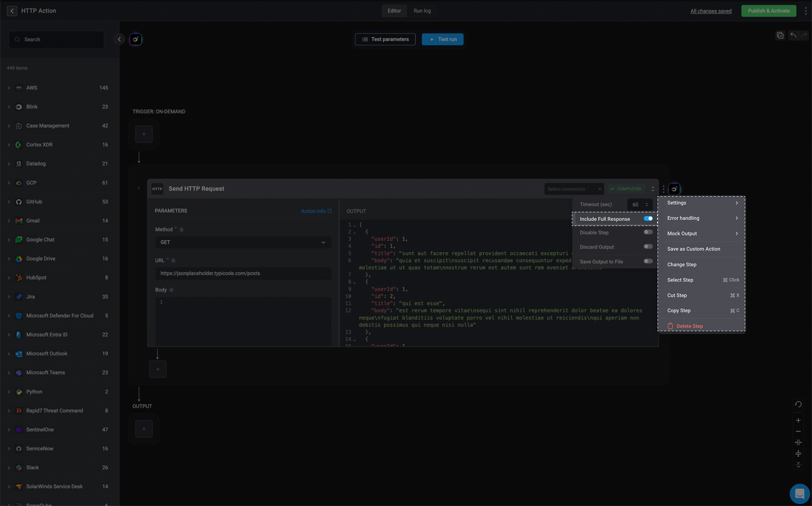Image resolution: width=812 pixels, height=506 pixels.
Task: Toggle the Discard Output switch
Action: [648, 246]
